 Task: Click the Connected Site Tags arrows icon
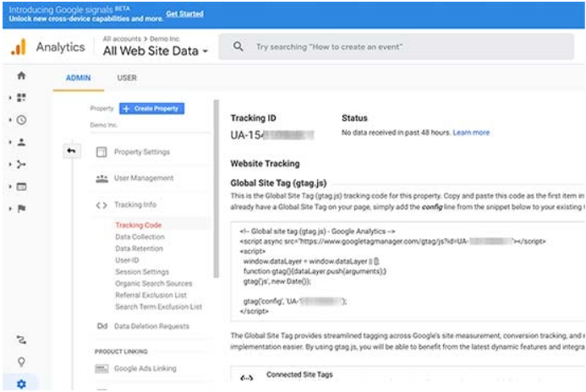point(247,378)
